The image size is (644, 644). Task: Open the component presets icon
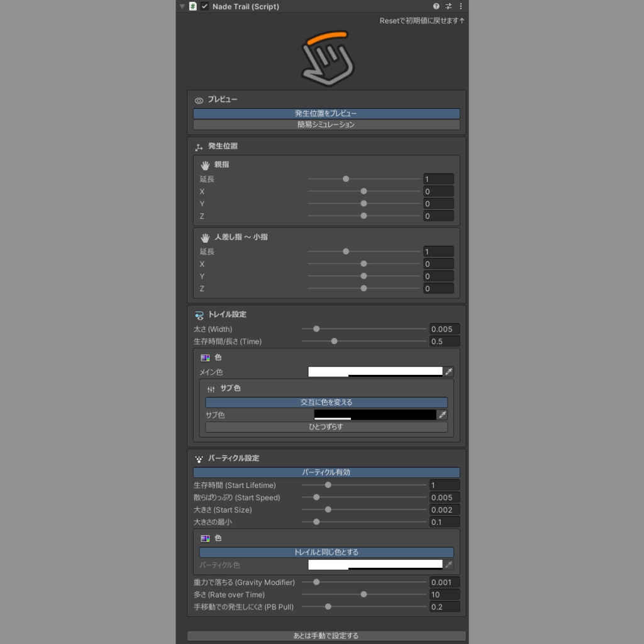tap(448, 6)
